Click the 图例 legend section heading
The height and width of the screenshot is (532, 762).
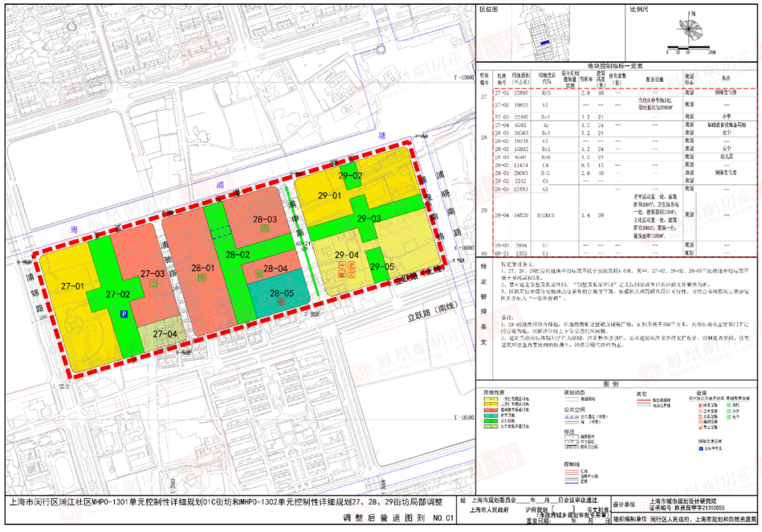610,384
